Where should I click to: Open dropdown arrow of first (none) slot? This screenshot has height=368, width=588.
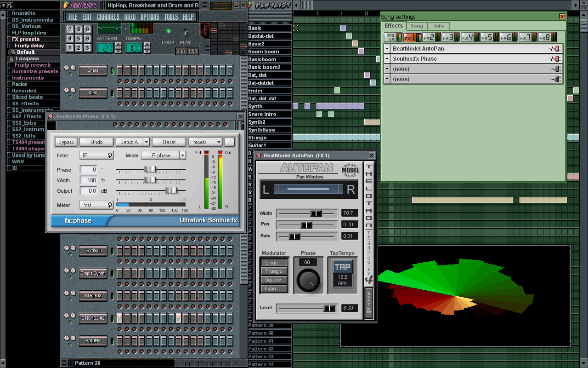pos(387,69)
